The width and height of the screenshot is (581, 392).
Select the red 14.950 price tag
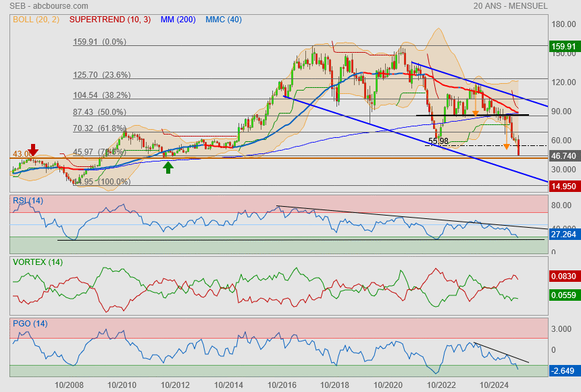pyautogui.click(x=563, y=186)
